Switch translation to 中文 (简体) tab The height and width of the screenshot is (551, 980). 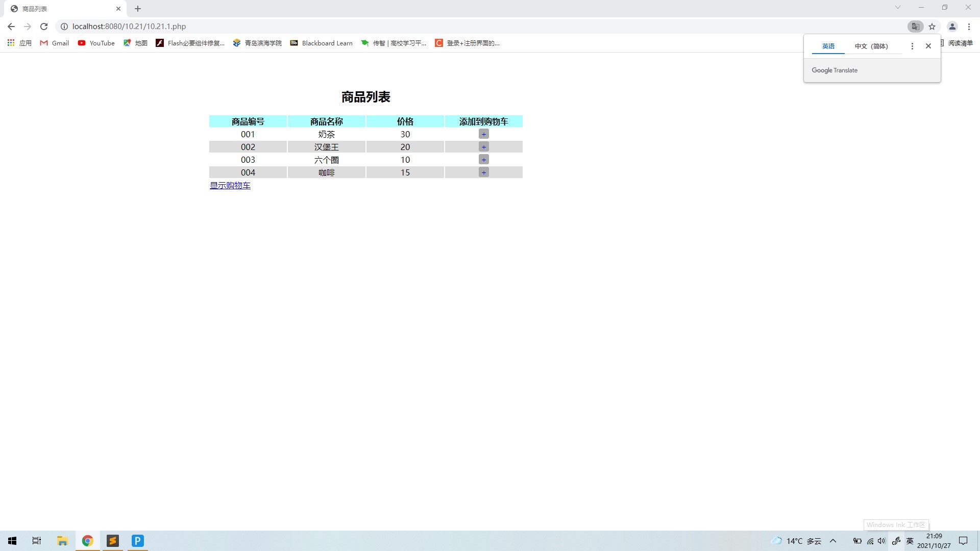pos(871,46)
